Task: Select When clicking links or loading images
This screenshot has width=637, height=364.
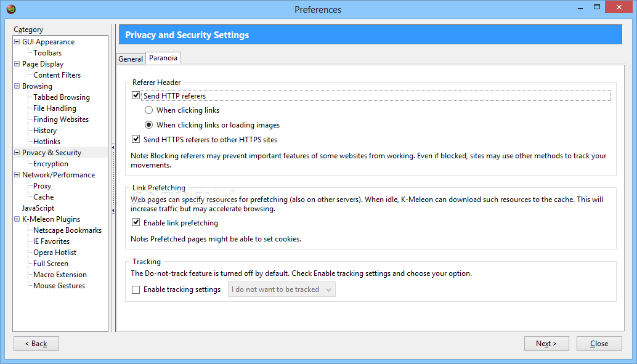Action: click(148, 124)
